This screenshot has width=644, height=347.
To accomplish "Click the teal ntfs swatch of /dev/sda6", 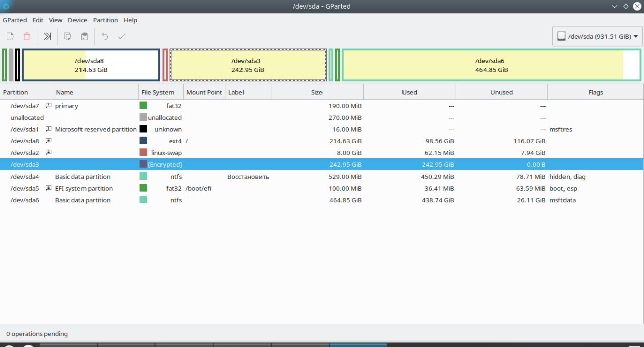I will pyautogui.click(x=143, y=200).
